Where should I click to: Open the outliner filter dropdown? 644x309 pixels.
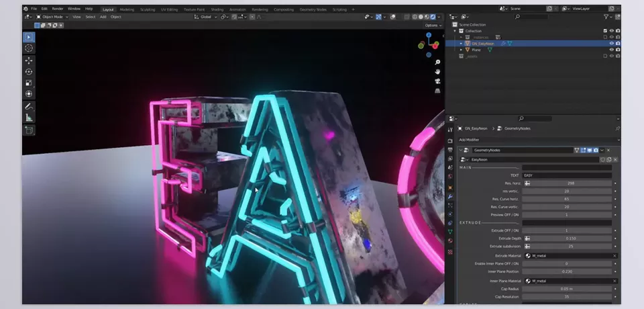coord(608,17)
